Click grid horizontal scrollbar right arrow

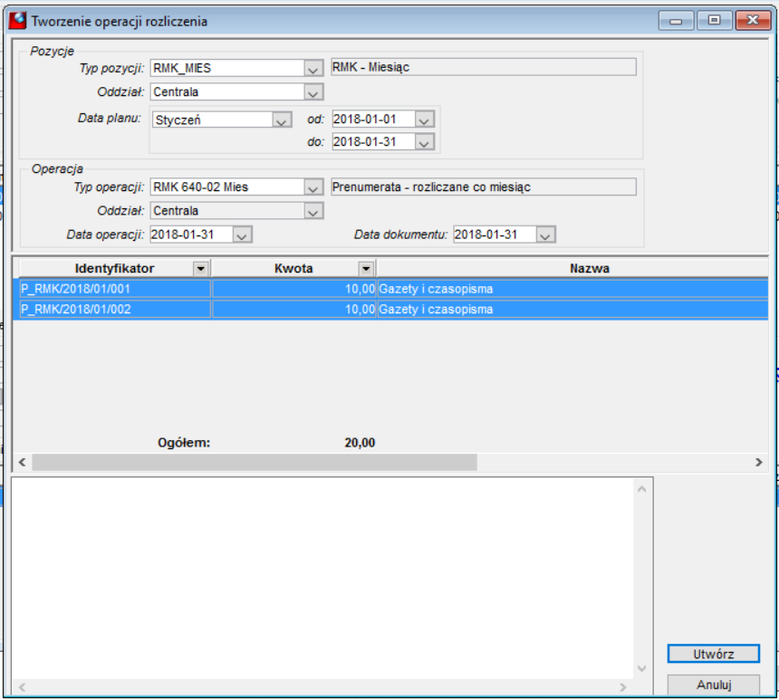coord(759,463)
